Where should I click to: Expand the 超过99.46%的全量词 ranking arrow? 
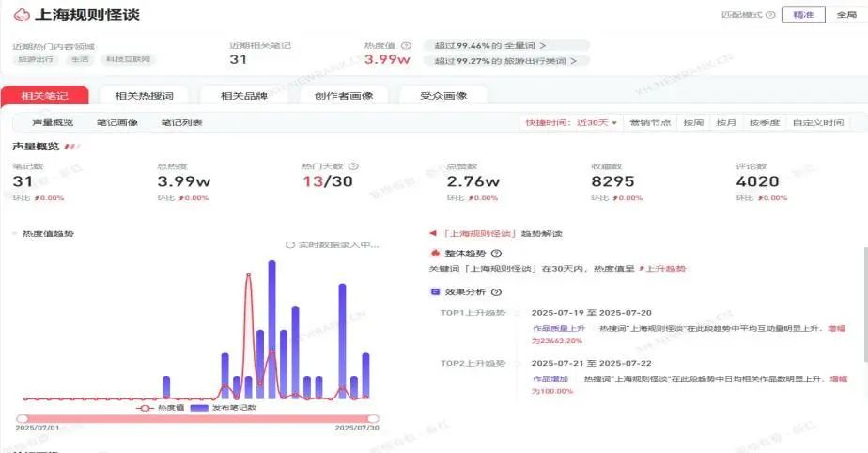coord(542,45)
